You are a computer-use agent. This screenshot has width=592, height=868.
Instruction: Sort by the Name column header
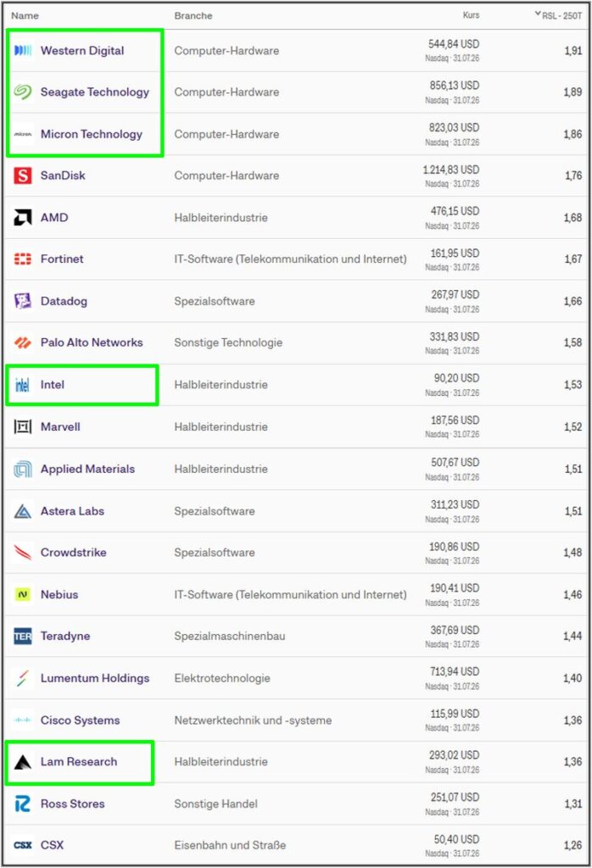[x=25, y=15]
